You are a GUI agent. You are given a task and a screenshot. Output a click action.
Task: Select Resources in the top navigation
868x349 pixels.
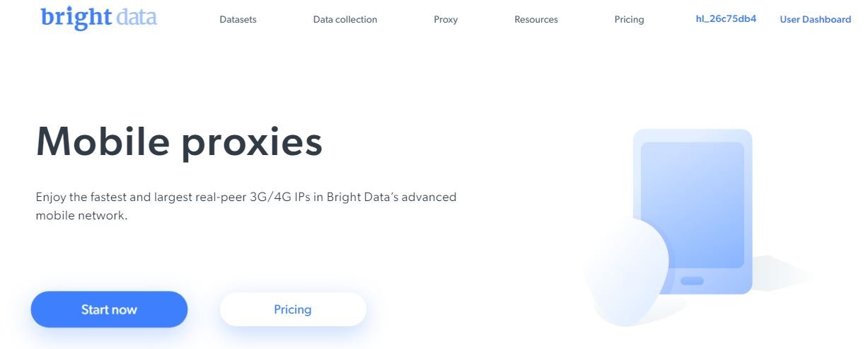click(x=536, y=20)
